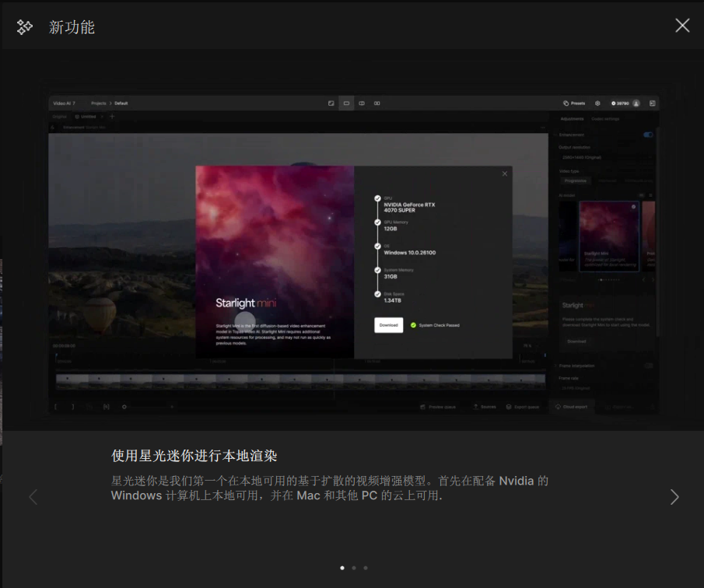Toggle the Frame Interpolation switch

(x=649, y=366)
